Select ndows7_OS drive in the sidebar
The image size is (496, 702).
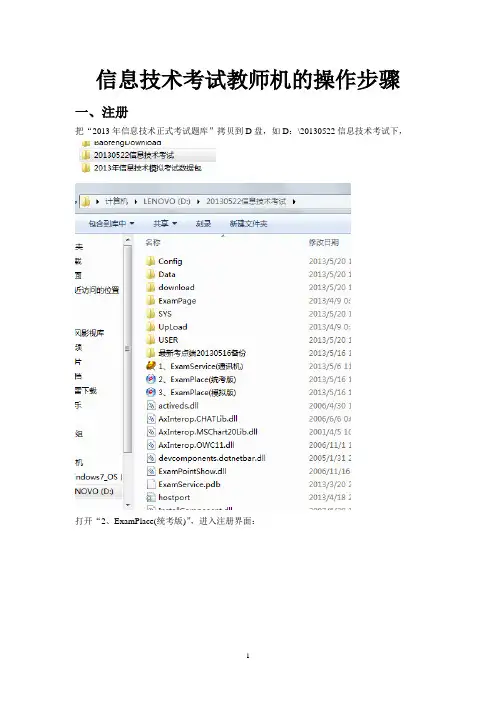pos(97,477)
